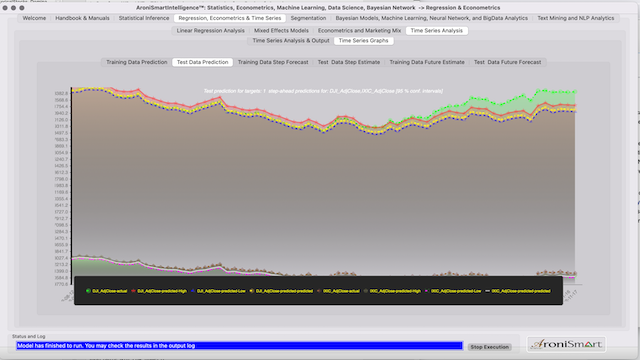The image size is (640, 360).
Task: Click the window title text
Action: pos(318,8)
